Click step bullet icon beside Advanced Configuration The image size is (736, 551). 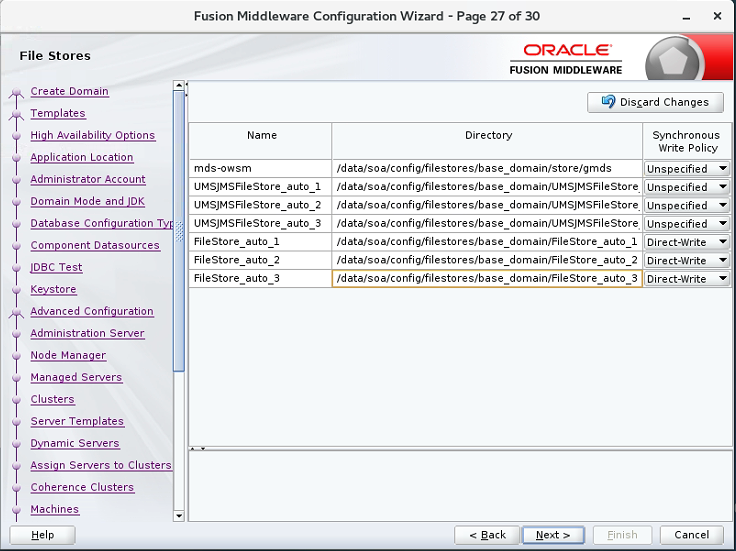point(16,313)
